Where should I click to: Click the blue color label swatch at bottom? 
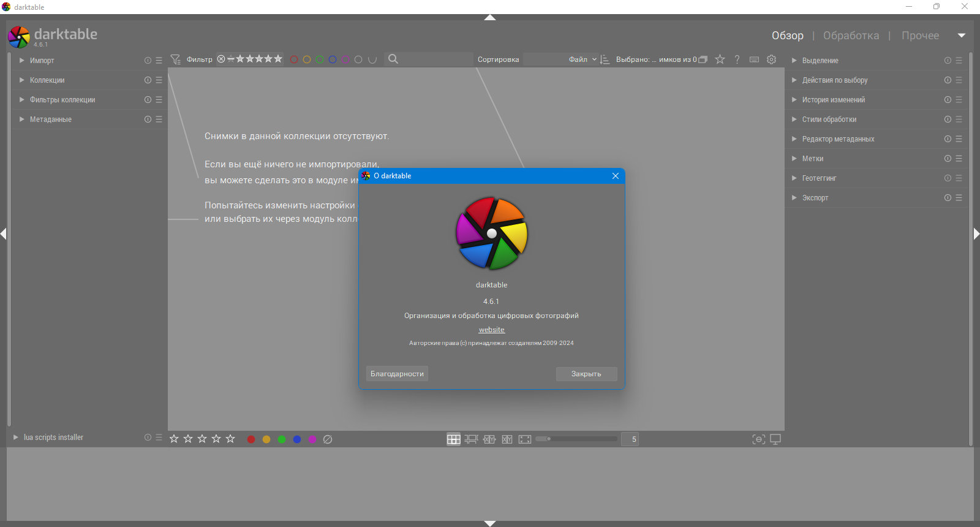297,439
